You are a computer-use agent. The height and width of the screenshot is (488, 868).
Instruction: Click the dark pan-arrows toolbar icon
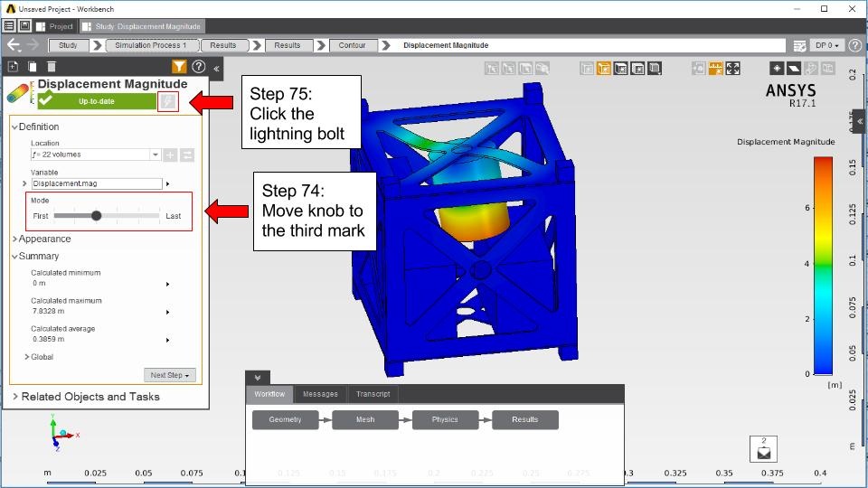[x=777, y=69]
